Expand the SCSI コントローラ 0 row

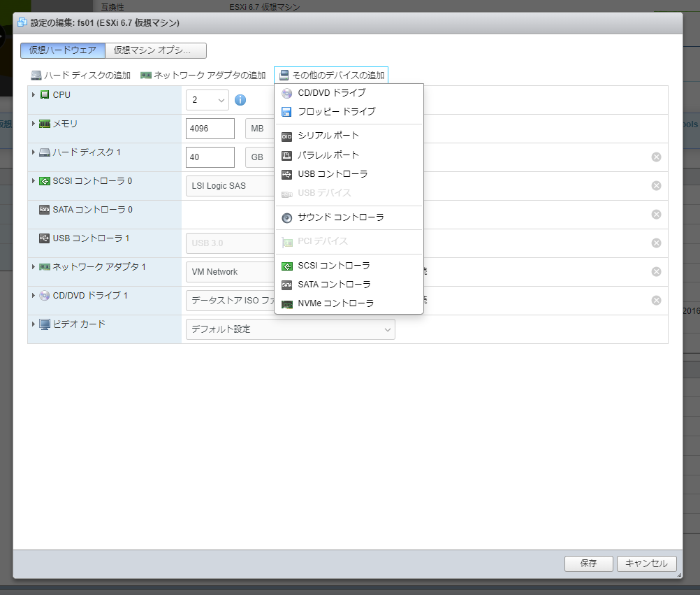(33, 180)
